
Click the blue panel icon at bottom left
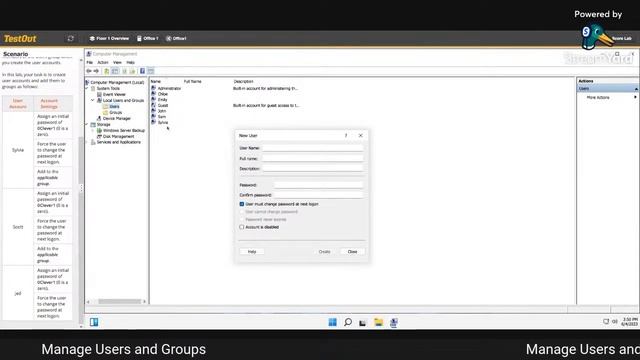pos(94,322)
